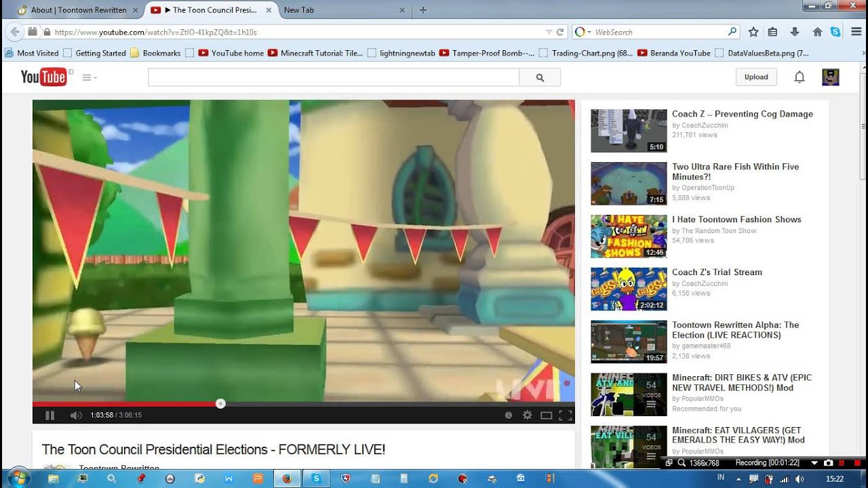Reload the page with refresh icon
This screenshot has height=488, width=868.
click(x=560, y=32)
